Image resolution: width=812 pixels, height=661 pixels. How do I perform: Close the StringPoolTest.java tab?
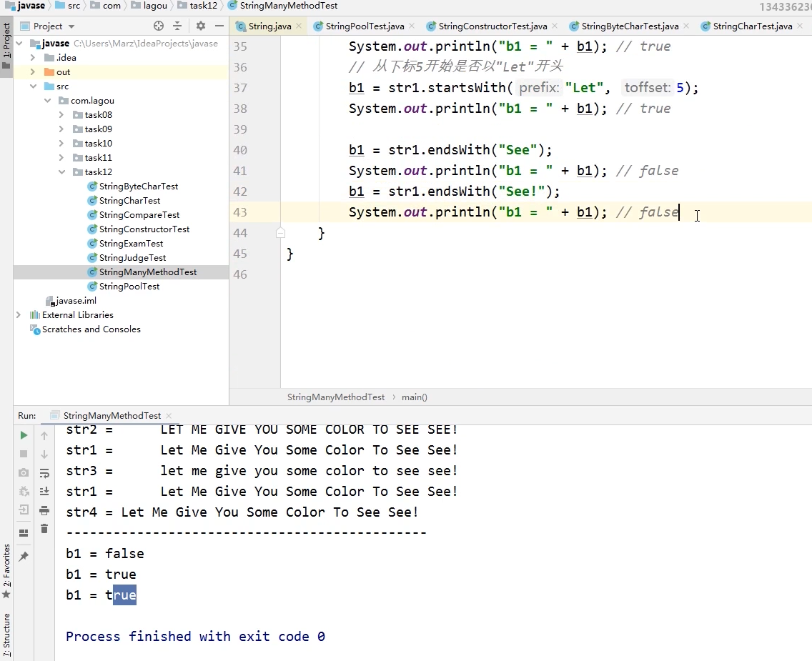[412, 26]
